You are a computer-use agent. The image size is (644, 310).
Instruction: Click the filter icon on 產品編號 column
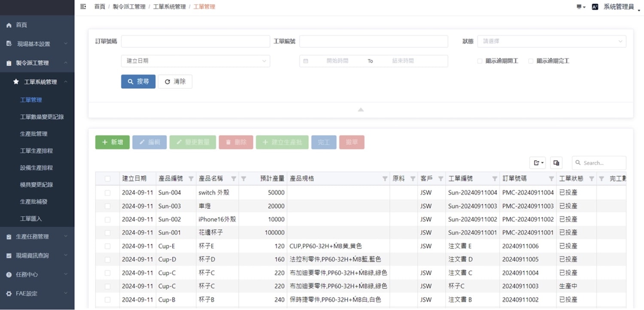pyautogui.click(x=191, y=179)
